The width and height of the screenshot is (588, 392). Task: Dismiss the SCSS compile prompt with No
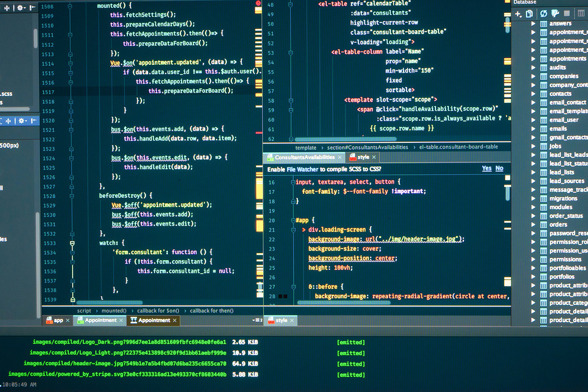pyautogui.click(x=499, y=168)
